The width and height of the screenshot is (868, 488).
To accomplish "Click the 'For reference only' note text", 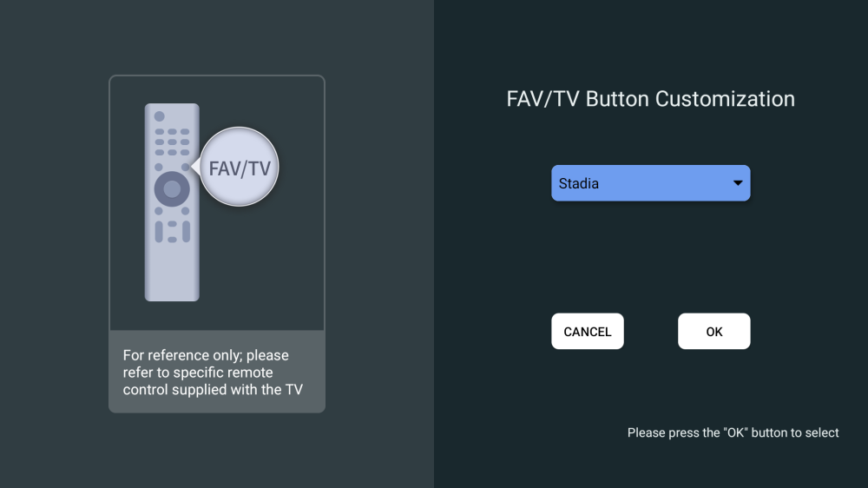I will (214, 373).
